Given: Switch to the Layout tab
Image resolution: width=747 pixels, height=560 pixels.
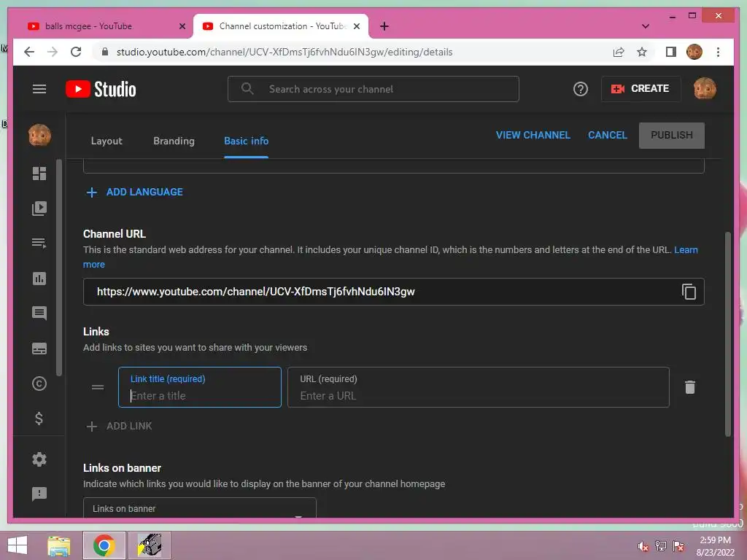Looking at the screenshot, I should pos(107,141).
